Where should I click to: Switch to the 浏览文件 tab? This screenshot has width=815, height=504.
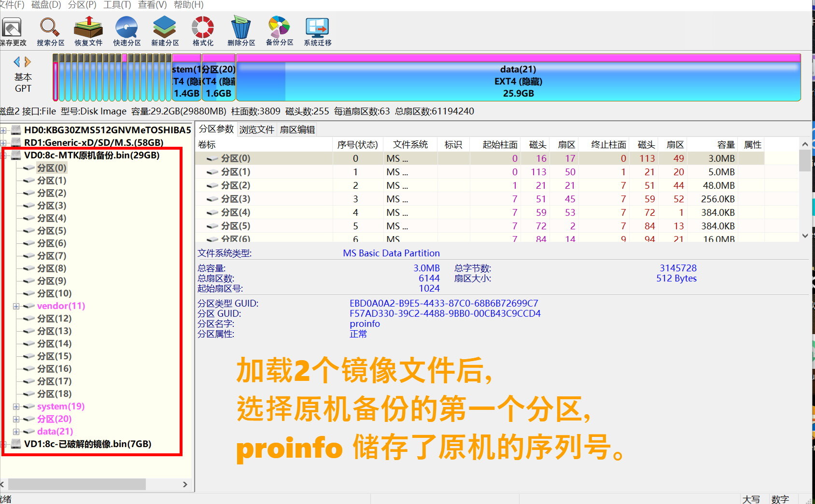tap(256, 129)
